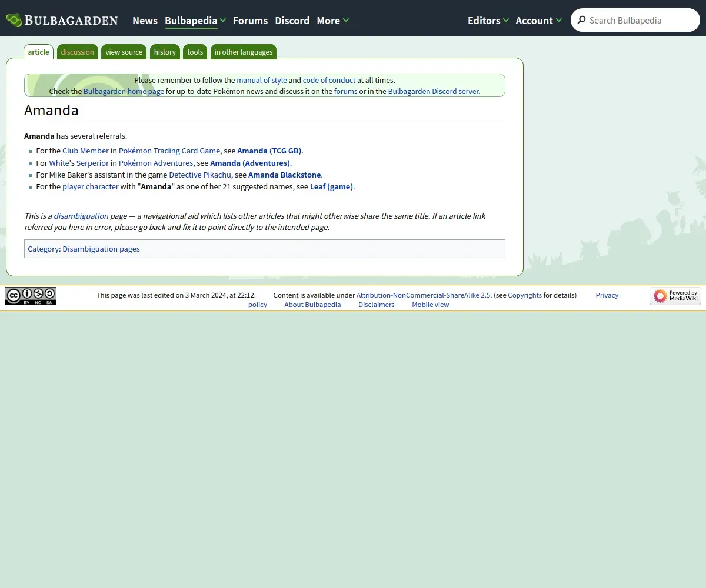Go to News in top navigation

coord(145,21)
